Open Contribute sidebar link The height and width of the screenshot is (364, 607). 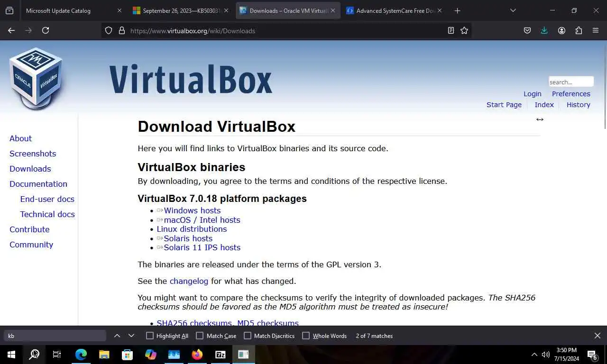coord(29,229)
